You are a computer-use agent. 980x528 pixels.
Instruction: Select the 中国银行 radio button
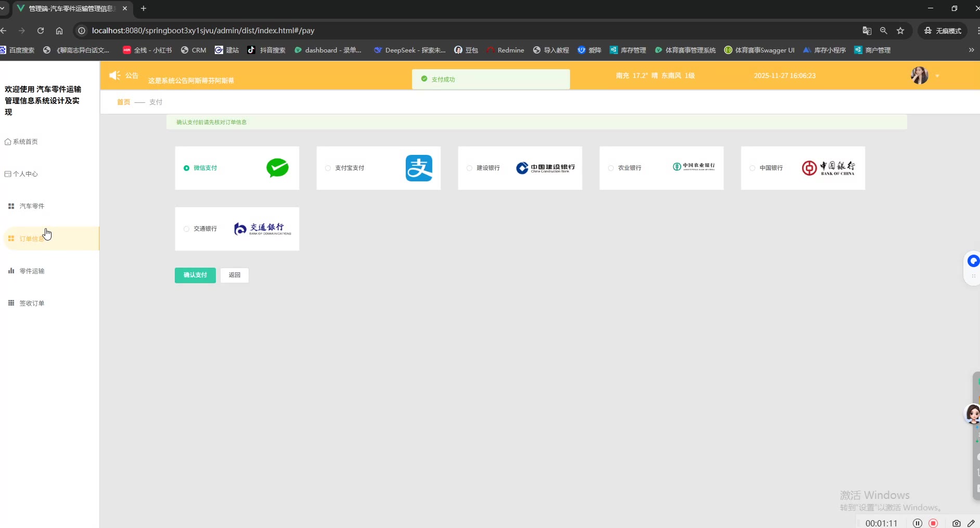coord(752,168)
